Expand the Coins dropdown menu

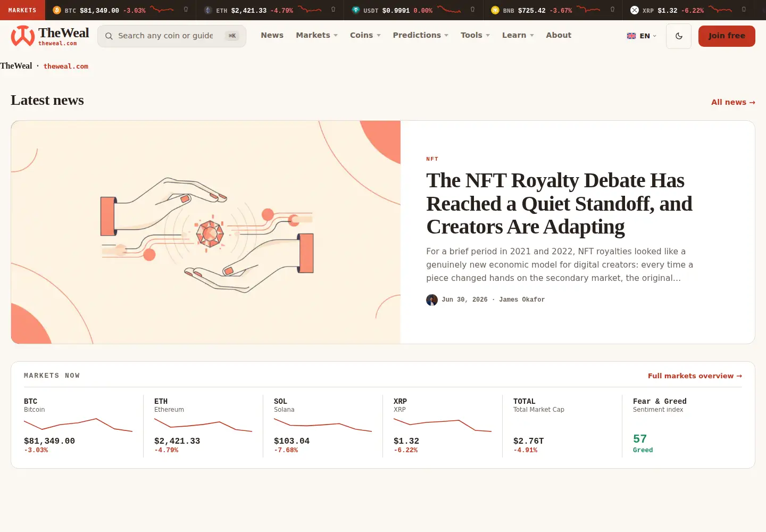pos(365,35)
